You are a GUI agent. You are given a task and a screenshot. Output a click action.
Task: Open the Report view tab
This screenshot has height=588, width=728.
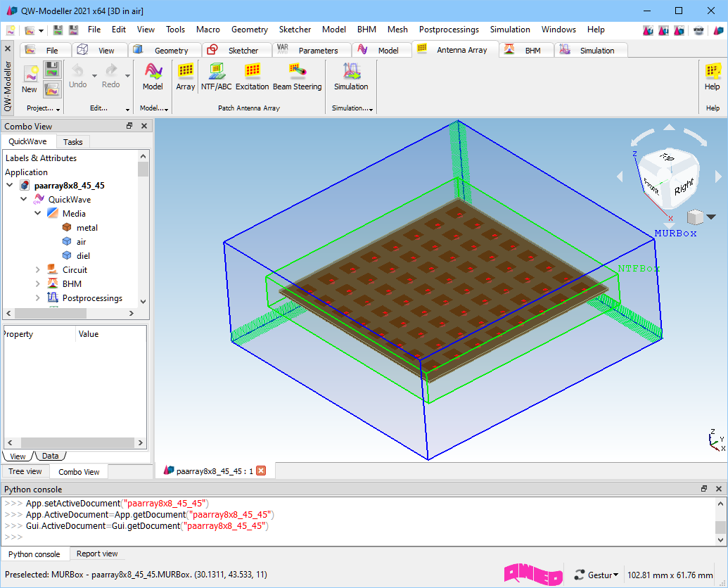(97, 554)
